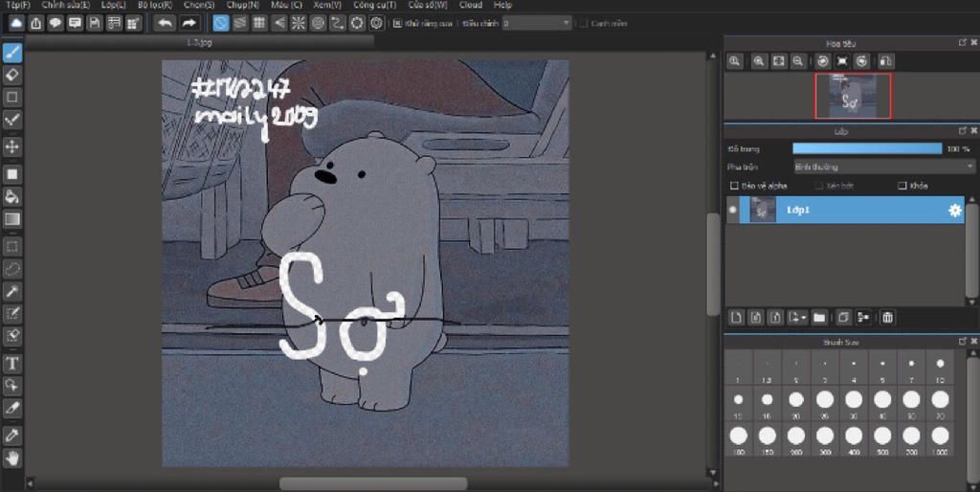Select the Gradient tool
This screenshot has height=492, width=980.
point(12,219)
